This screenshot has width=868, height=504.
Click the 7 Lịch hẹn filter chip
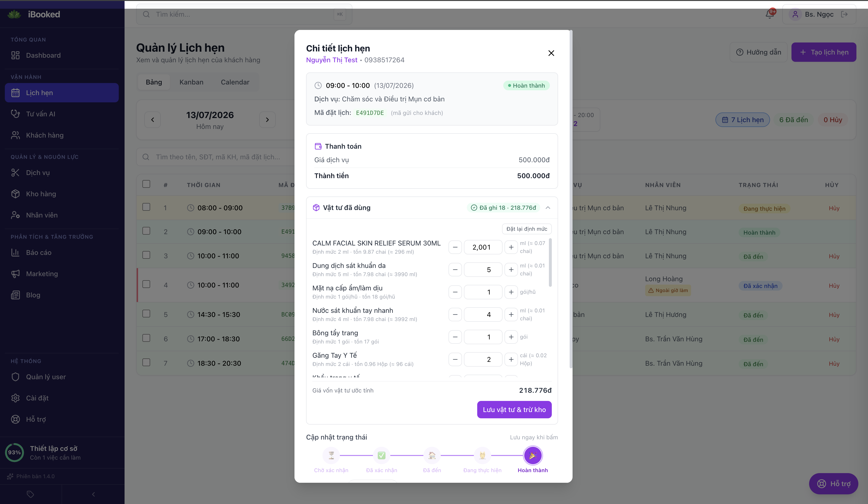743,120
